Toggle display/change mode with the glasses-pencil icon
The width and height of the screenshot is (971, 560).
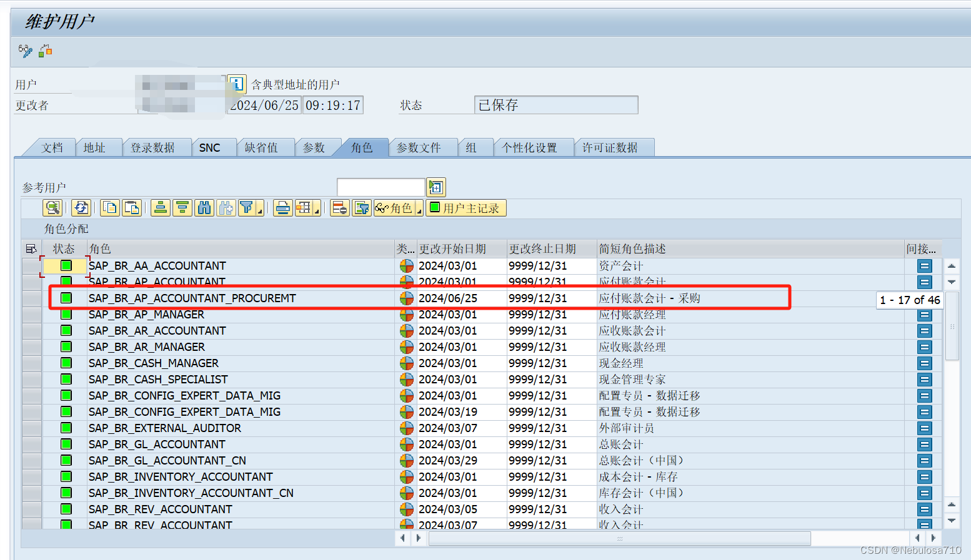24,51
